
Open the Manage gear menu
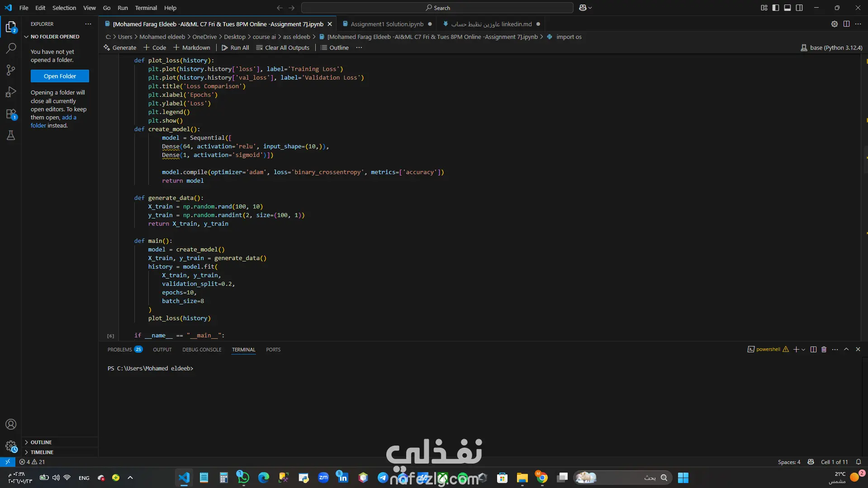click(11, 446)
